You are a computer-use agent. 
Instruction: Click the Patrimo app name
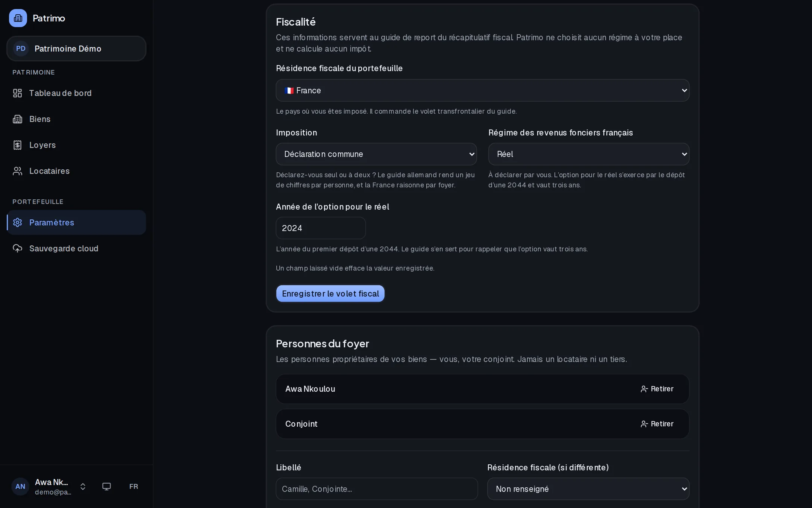pos(49,18)
